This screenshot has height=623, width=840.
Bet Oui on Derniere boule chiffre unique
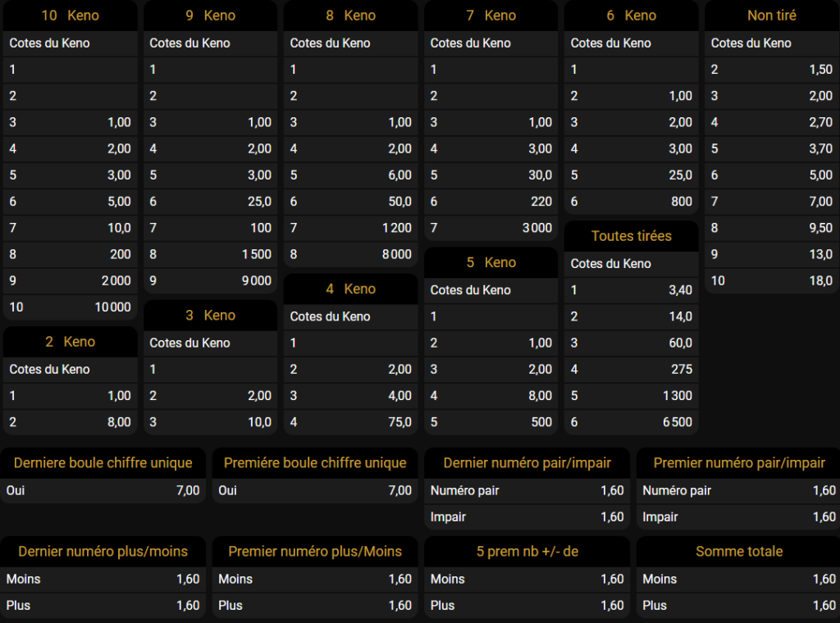(103, 491)
